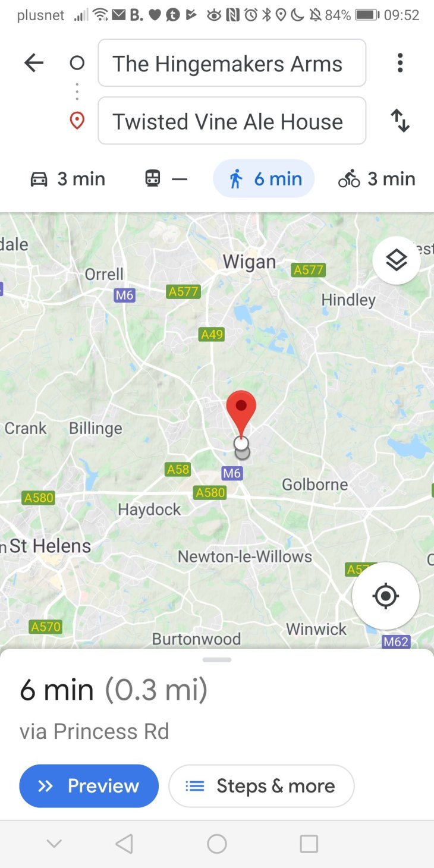The height and width of the screenshot is (868, 434).
Task: Swap start and destination with the arrows icon
Action: 400,121
